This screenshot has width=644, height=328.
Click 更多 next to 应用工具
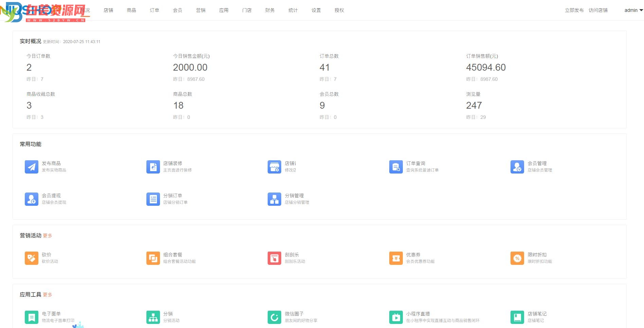coord(48,295)
